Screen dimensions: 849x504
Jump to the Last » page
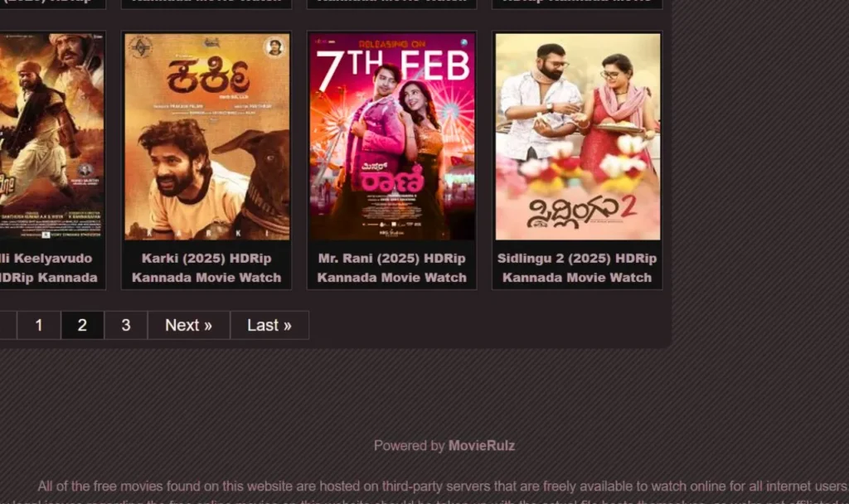[269, 325]
